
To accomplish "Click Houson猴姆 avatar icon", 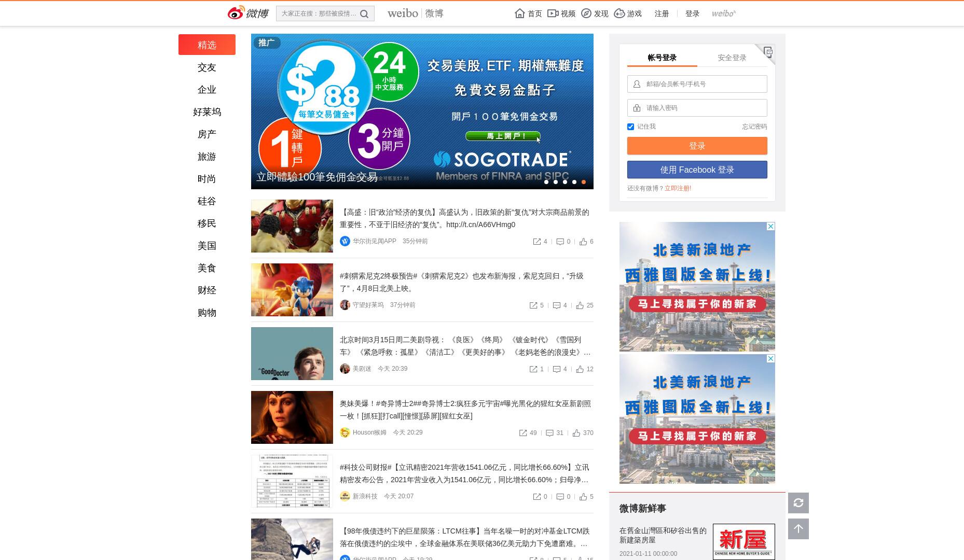I will click(x=345, y=432).
